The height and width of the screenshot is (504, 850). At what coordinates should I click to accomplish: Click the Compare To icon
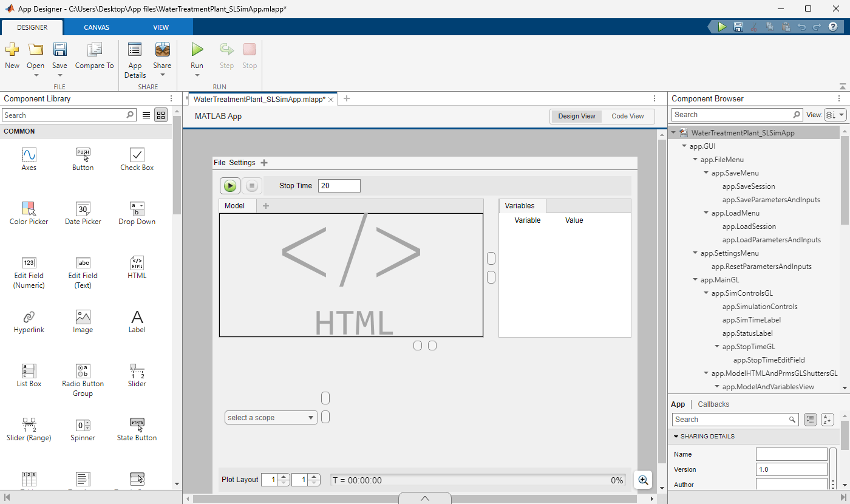point(94,50)
